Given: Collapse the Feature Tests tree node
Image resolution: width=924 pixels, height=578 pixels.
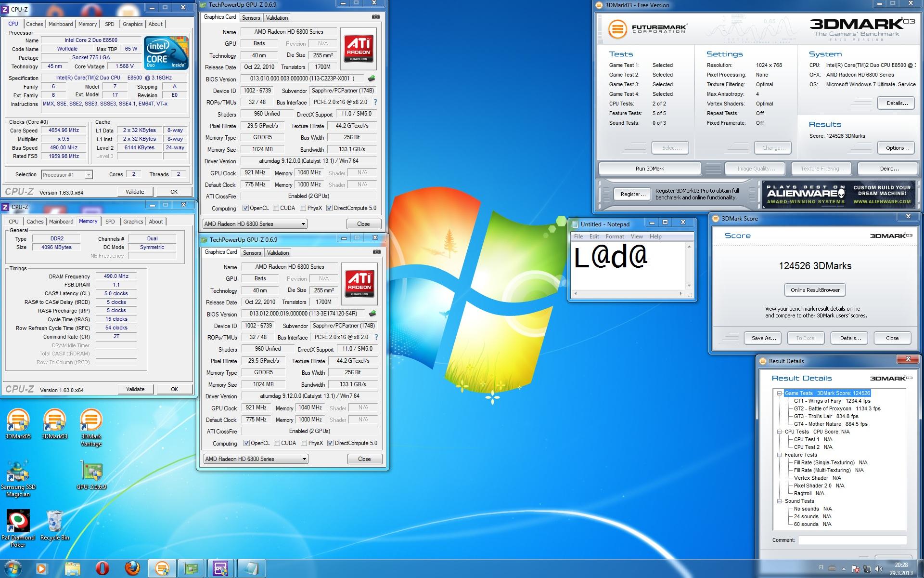Looking at the screenshot, I should click(779, 455).
